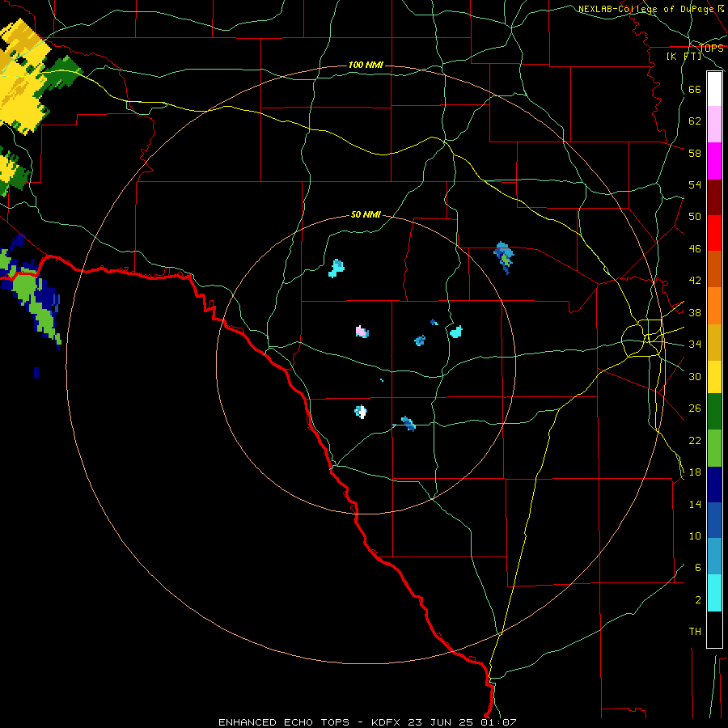Click the bright red legend swatch
Image resolution: width=728 pixels, height=728 pixels.
click(x=714, y=233)
